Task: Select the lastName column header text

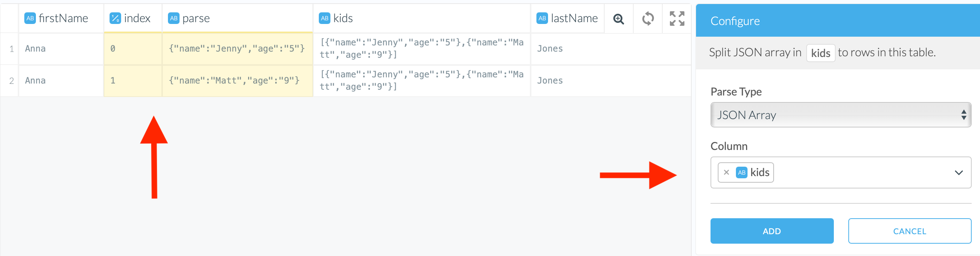Action: (x=574, y=18)
